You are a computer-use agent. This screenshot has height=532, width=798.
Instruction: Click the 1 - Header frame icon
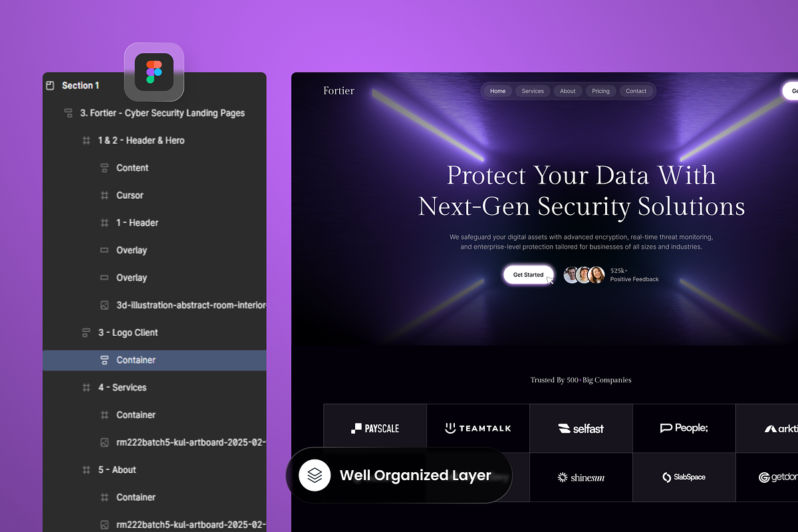[104, 223]
